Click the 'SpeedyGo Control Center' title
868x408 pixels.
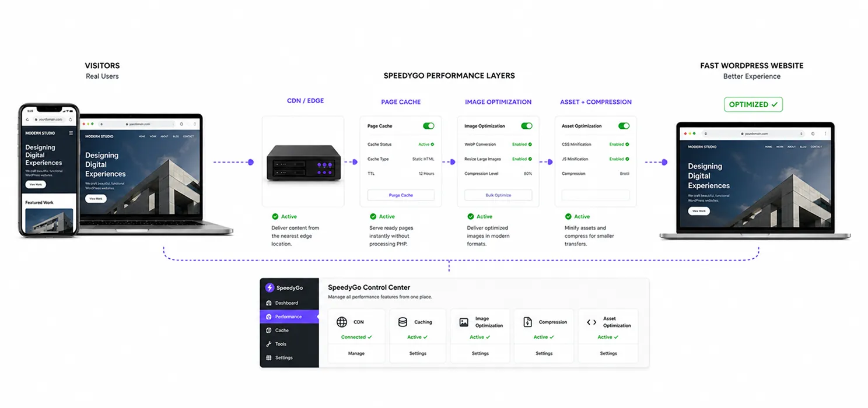(369, 287)
